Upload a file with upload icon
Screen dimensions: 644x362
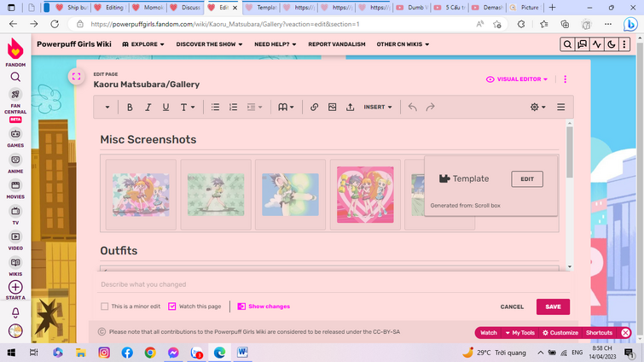coord(350,108)
